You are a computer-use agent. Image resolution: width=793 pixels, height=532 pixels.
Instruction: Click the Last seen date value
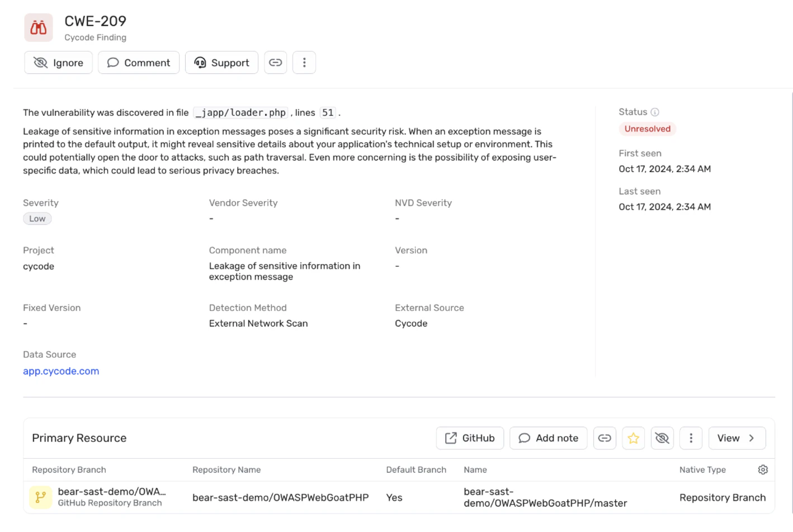(664, 207)
